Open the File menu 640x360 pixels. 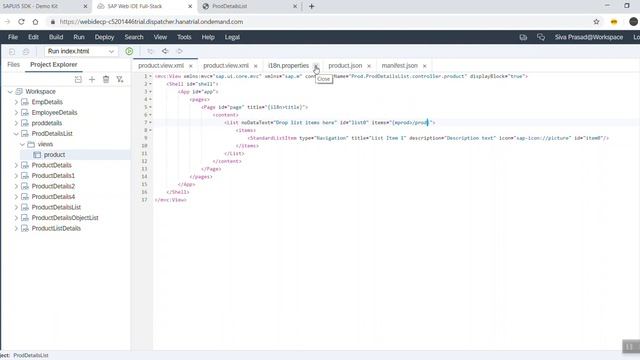point(13,37)
